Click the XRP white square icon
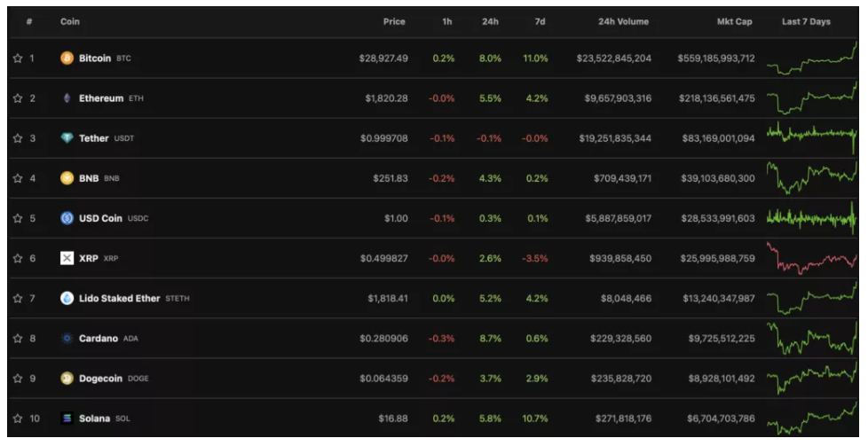Image resolution: width=868 pixels, height=446 pixels. (x=67, y=258)
